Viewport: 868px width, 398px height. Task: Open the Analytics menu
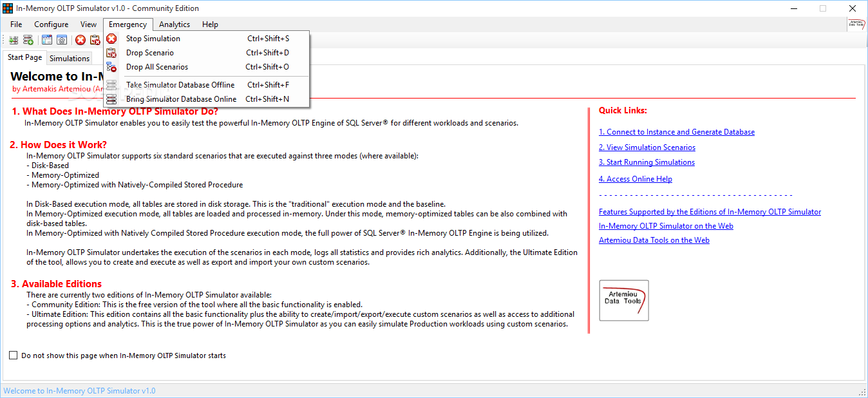175,24
